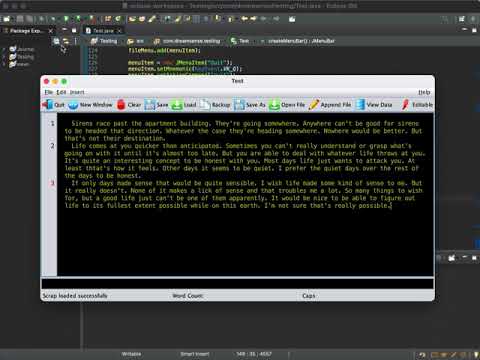The width and height of the screenshot is (480, 360).
Task: Click 'Writable' in the Eclipse status bar
Action: tap(131, 354)
